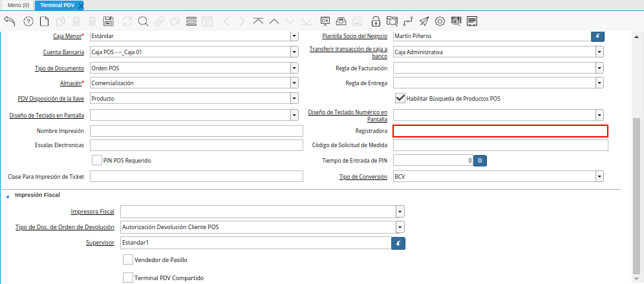Click the Impresora Fiscal label link
Viewport: 644px width, 284px height.
(x=92, y=212)
